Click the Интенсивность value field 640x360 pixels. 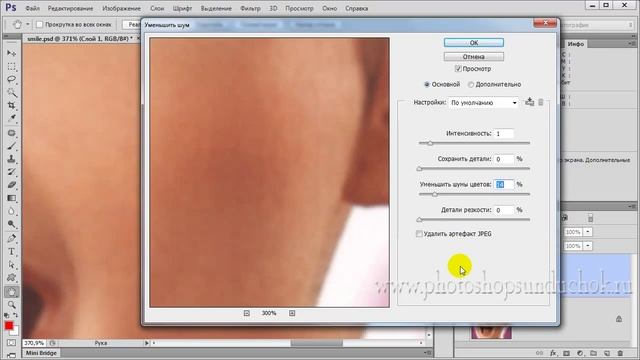tap(504, 133)
